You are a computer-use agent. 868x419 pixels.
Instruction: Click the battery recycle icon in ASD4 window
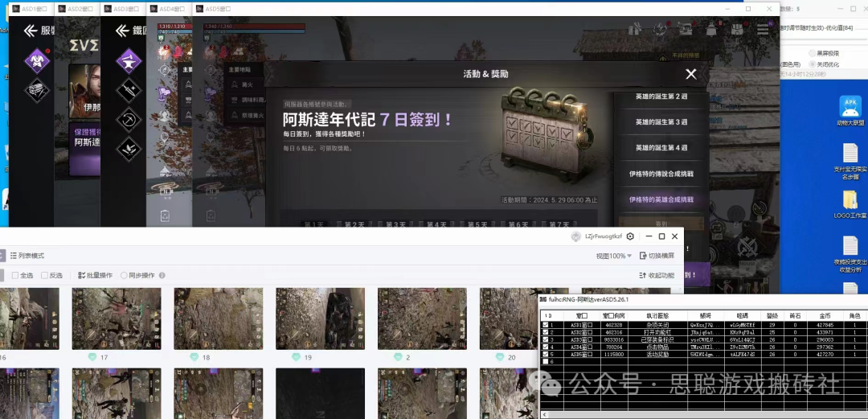tap(165, 215)
